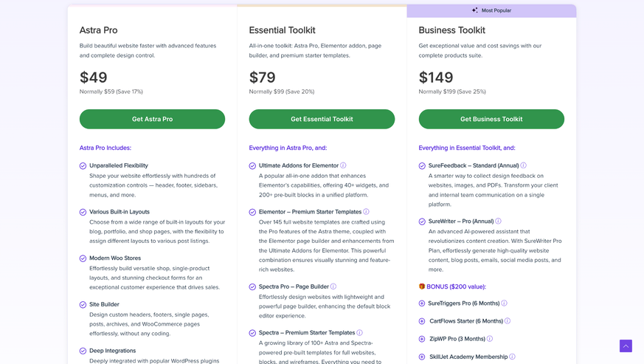Click the gift icon beside BONUS ($200 value)

pos(422,286)
